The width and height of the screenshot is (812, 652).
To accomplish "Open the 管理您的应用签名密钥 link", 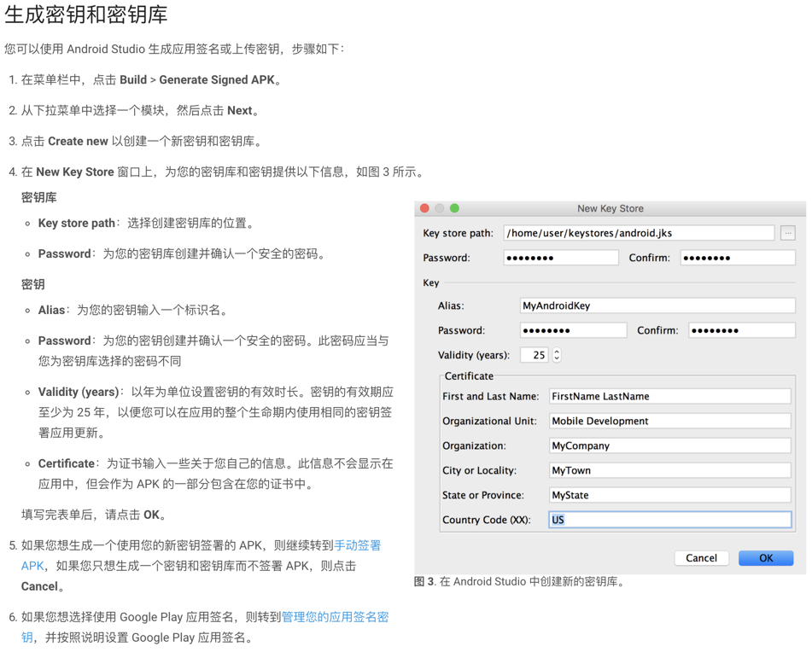I will pyautogui.click(x=335, y=617).
